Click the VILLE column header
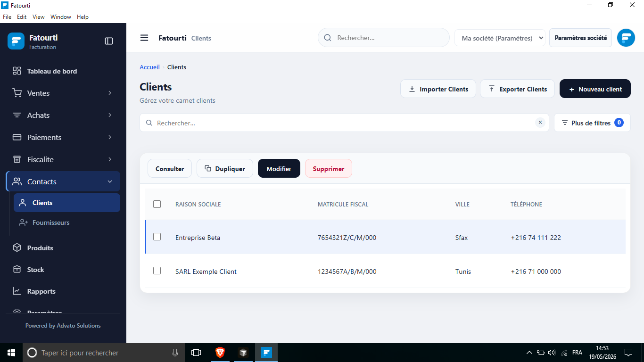The width and height of the screenshot is (644, 362). [x=462, y=205]
